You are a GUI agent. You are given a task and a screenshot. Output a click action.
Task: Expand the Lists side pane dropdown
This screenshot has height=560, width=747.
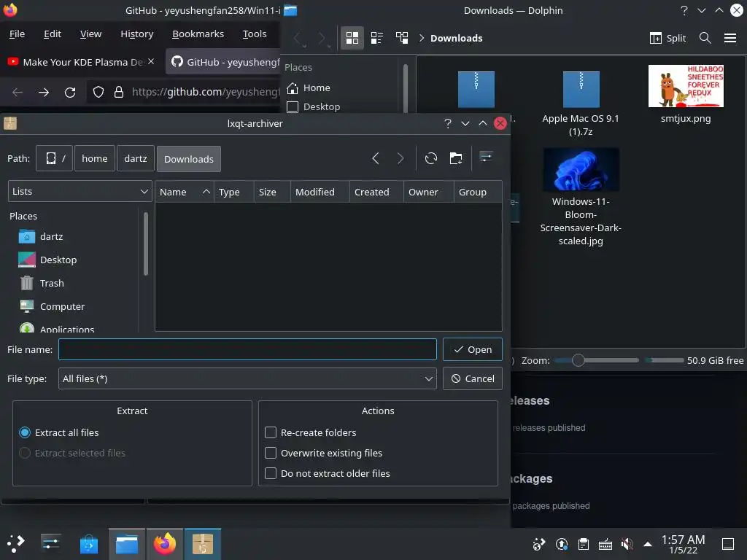point(80,192)
